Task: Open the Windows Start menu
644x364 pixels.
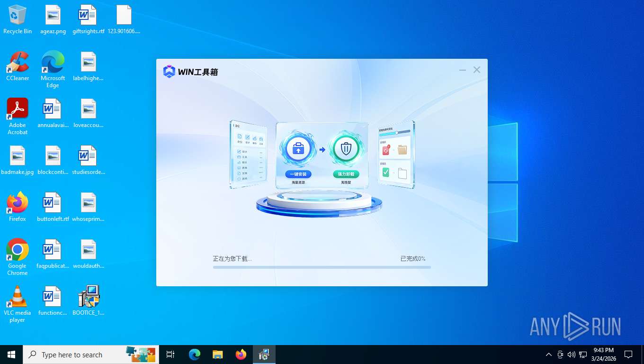Action: coord(11,355)
